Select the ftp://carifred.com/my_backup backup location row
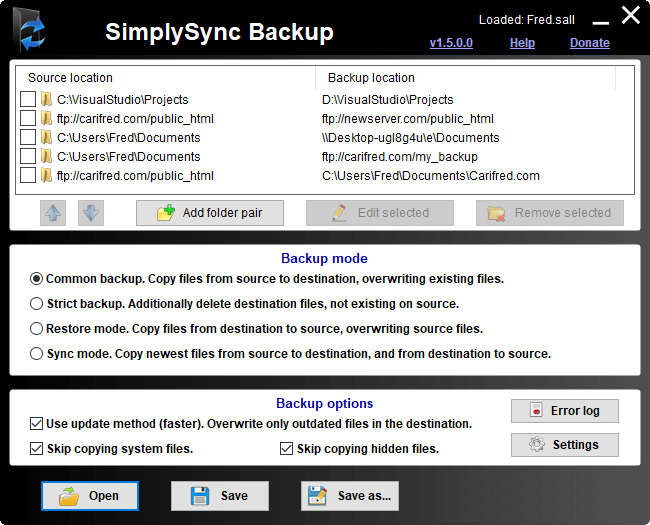 399,157
